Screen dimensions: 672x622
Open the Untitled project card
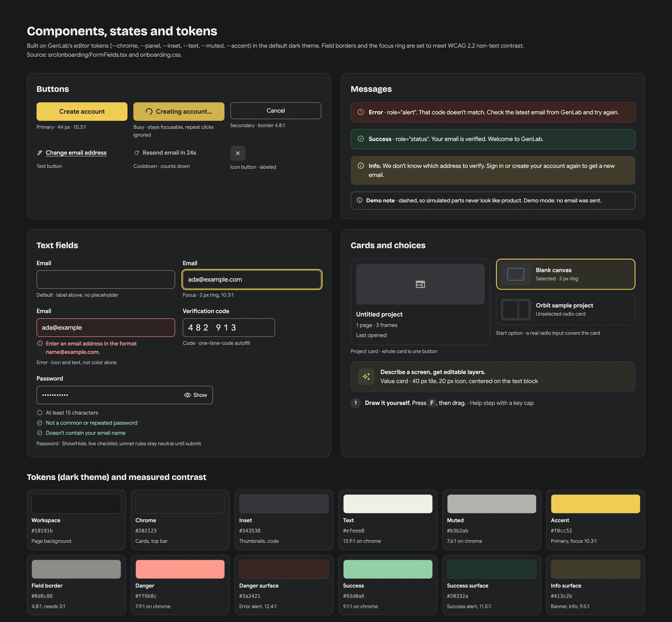tap(420, 302)
